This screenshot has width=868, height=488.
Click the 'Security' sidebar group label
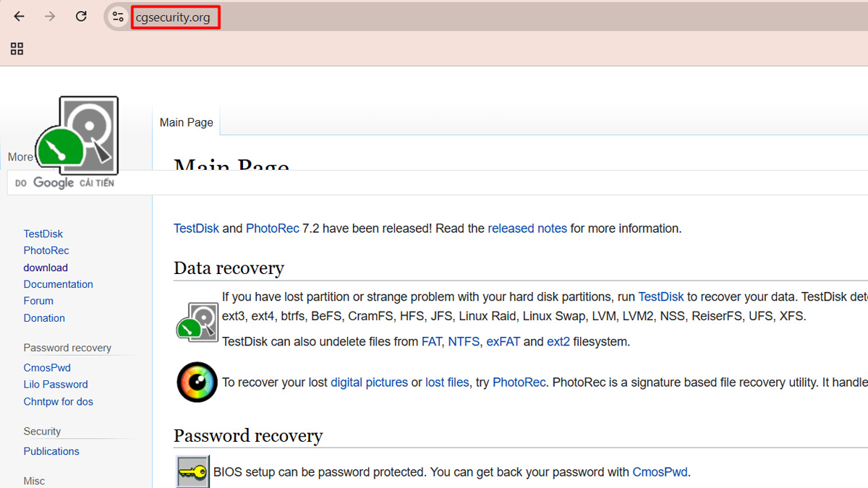42,432
